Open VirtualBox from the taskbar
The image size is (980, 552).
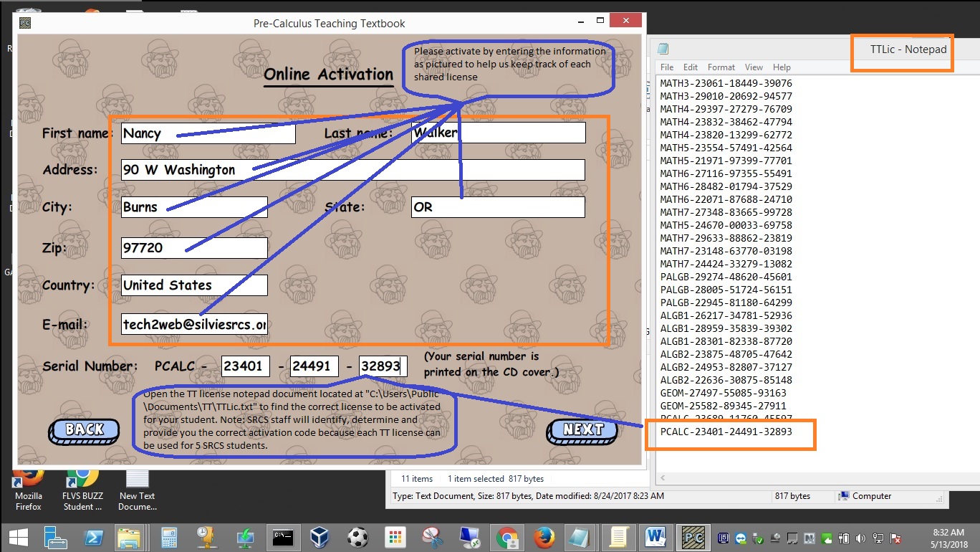click(x=320, y=536)
